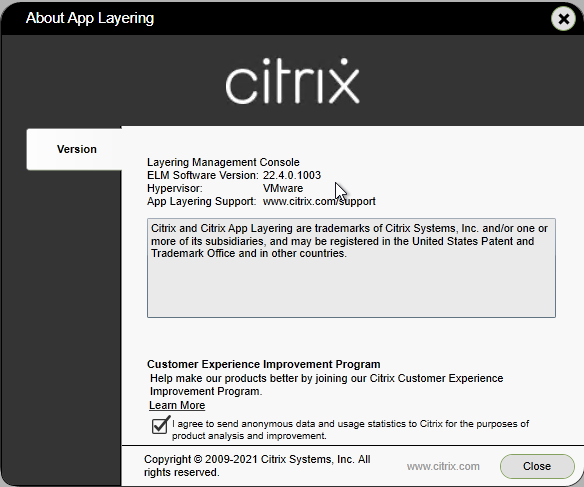Viewport: 584px width, 487px height.
Task: Open www.citrix.com/support link
Action: coord(319,201)
